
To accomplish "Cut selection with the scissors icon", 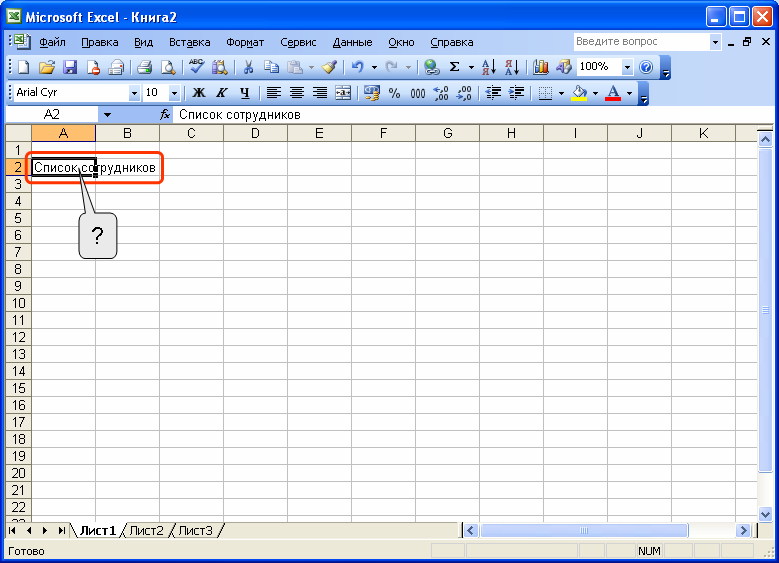I will 248,67.
